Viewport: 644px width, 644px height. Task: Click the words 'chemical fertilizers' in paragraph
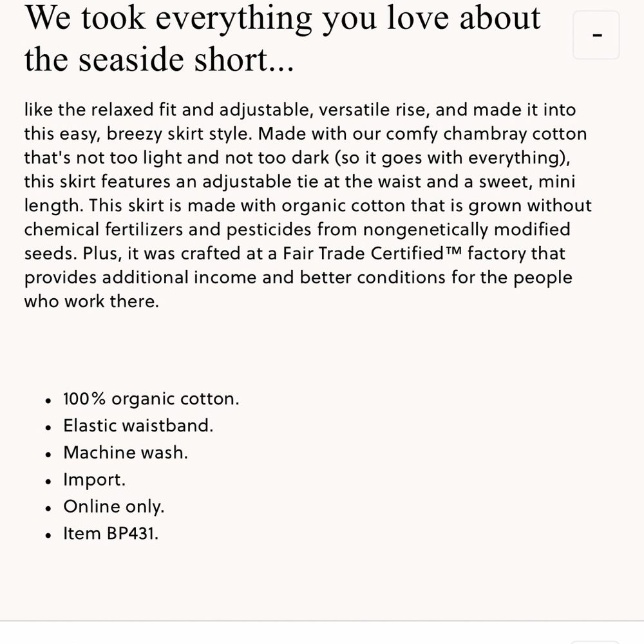[x=104, y=230]
